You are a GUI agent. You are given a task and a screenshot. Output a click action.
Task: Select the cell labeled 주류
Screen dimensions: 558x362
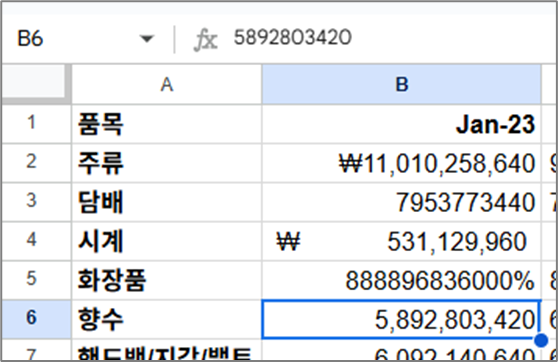[167, 163]
